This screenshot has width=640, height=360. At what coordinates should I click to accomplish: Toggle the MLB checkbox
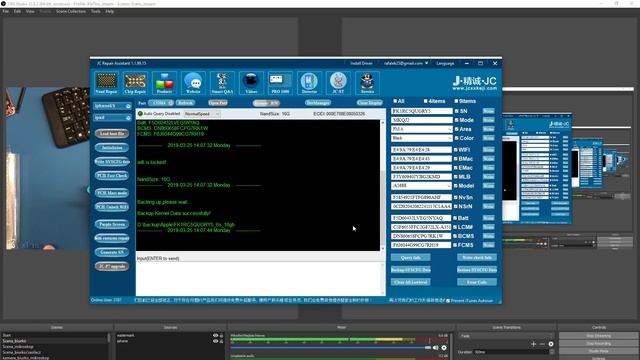[456, 177]
